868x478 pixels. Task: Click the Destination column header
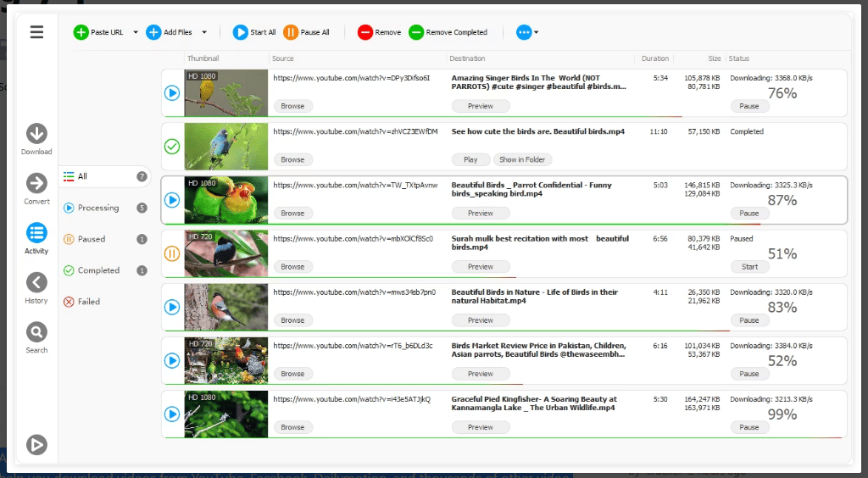[x=467, y=58]
